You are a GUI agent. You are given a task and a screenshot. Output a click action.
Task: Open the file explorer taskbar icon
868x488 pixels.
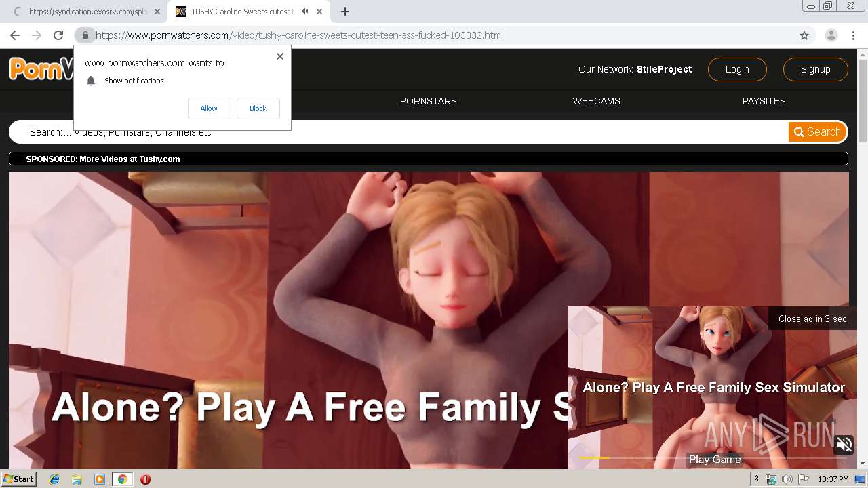click(77, 479)
